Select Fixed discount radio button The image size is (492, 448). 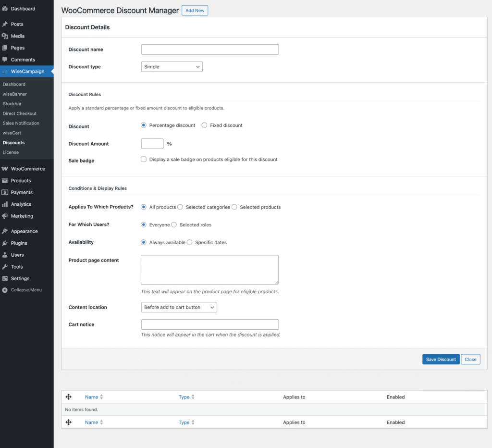pos(204,125)
